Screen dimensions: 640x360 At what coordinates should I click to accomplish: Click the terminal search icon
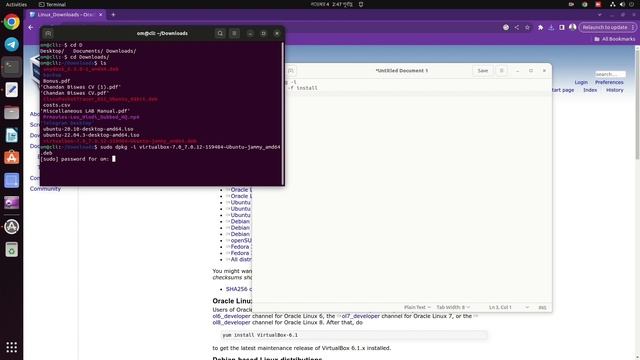220,33
